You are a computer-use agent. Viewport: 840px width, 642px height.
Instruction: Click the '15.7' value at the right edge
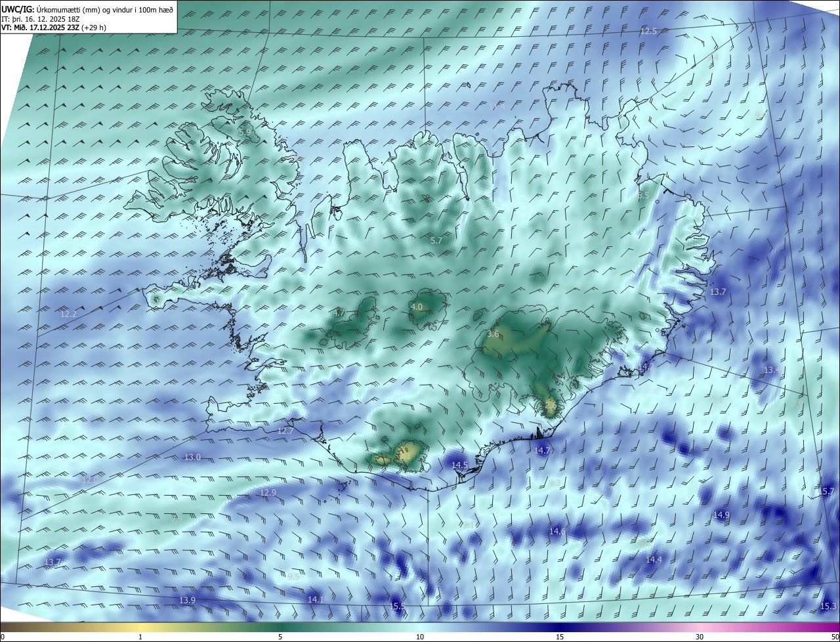(x=827, y=492)
